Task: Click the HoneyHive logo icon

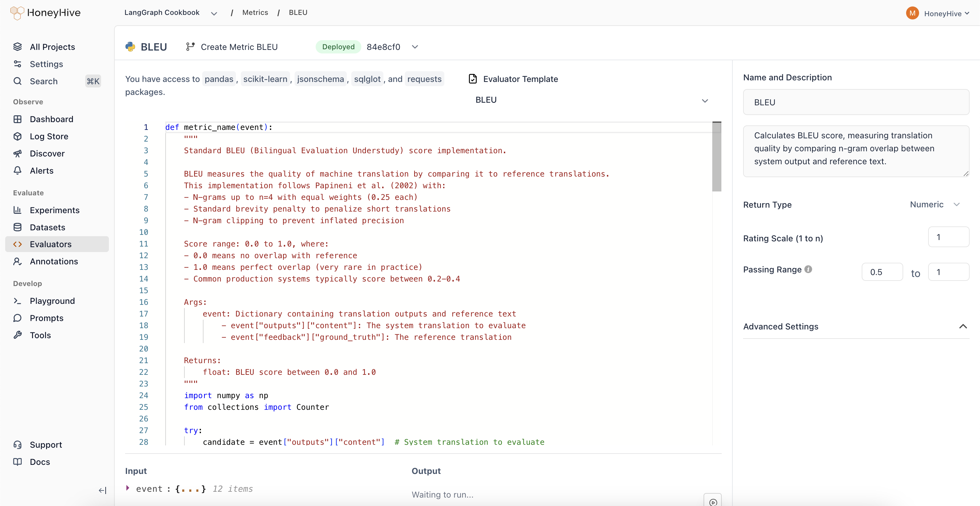Action: coord(17,13)
